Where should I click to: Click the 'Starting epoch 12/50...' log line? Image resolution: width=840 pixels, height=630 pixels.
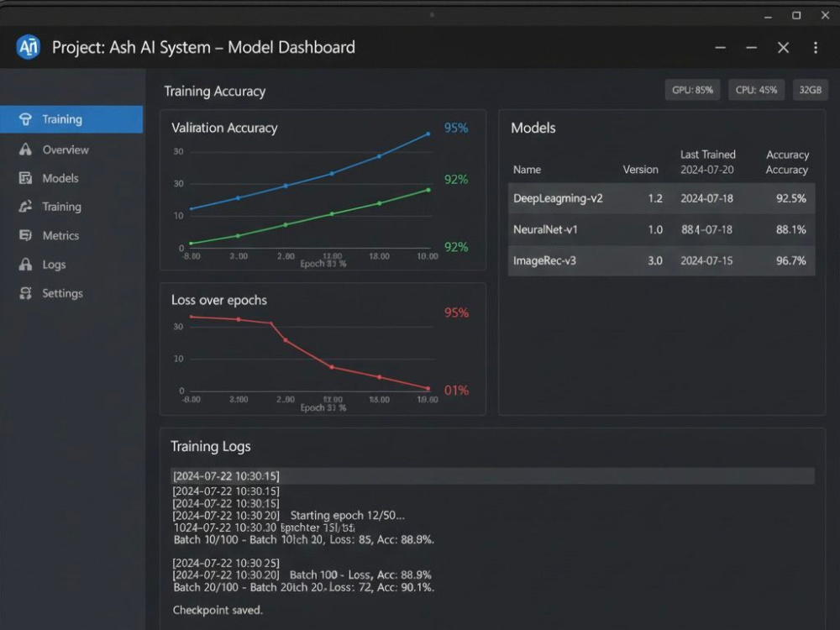click(289, 516)
